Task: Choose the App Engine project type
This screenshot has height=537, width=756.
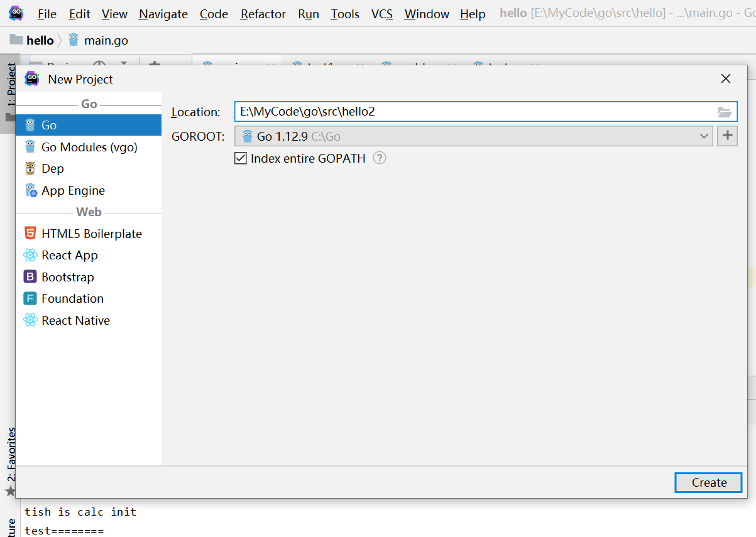Action: coord(89,190)
